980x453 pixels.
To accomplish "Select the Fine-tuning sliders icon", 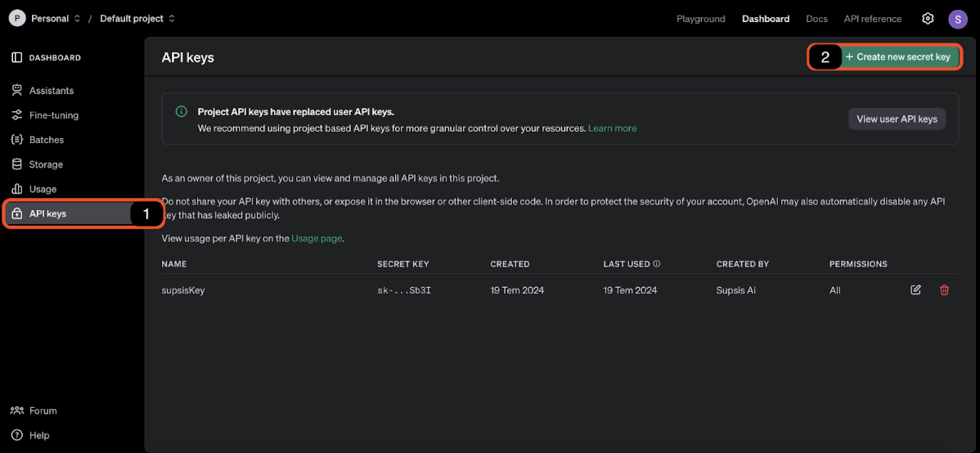I will coord(17,115).
